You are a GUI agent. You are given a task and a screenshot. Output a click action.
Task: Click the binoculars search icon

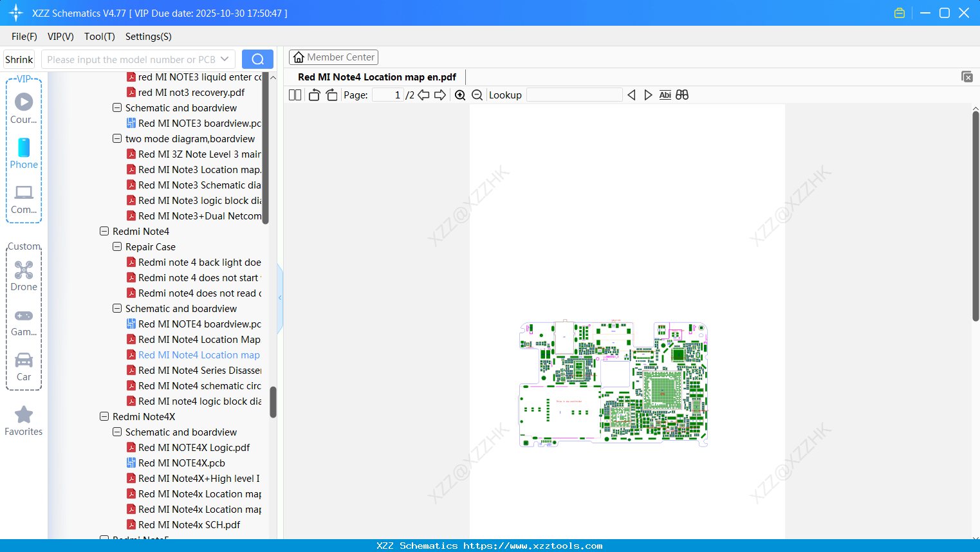[682, 95]
